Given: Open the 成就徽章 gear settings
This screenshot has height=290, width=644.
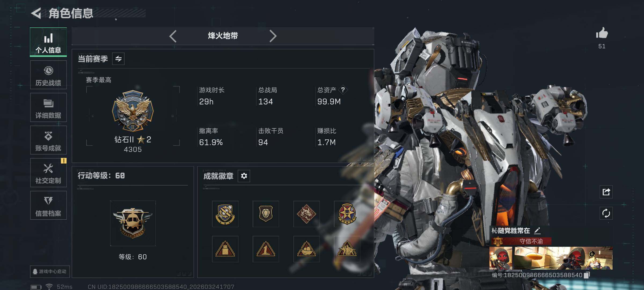Looking at the screenshot, I should pyautogui.click(x=244, y=176).
